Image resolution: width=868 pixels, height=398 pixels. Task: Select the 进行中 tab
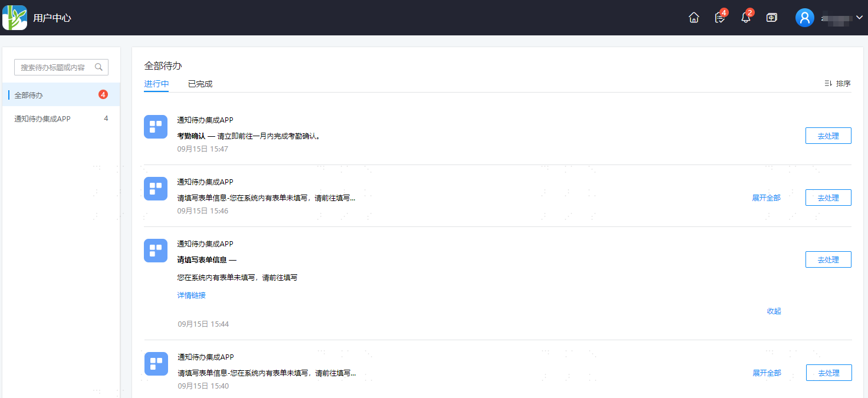(156, 84)
